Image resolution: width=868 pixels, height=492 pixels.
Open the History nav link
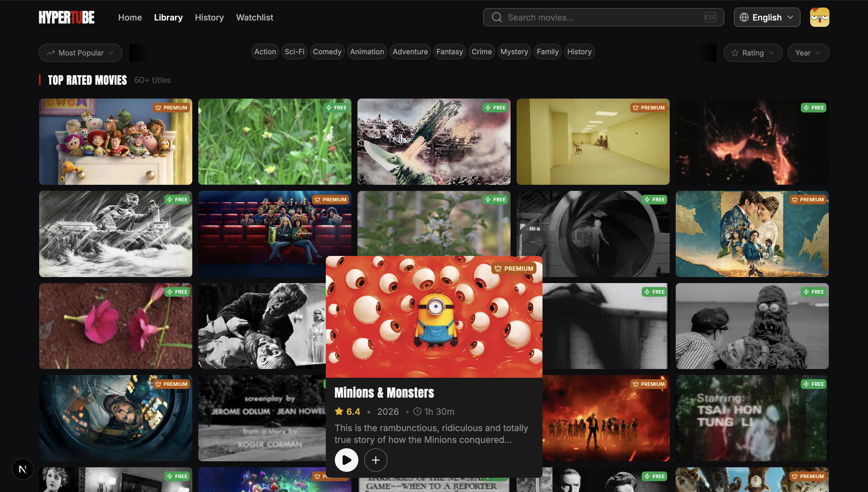coord(209,17)
